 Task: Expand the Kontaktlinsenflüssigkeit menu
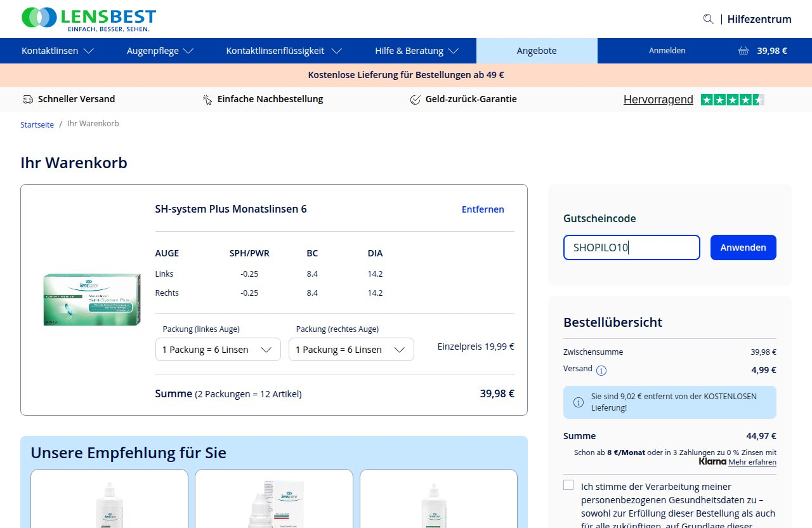click(x=284, y=51)
